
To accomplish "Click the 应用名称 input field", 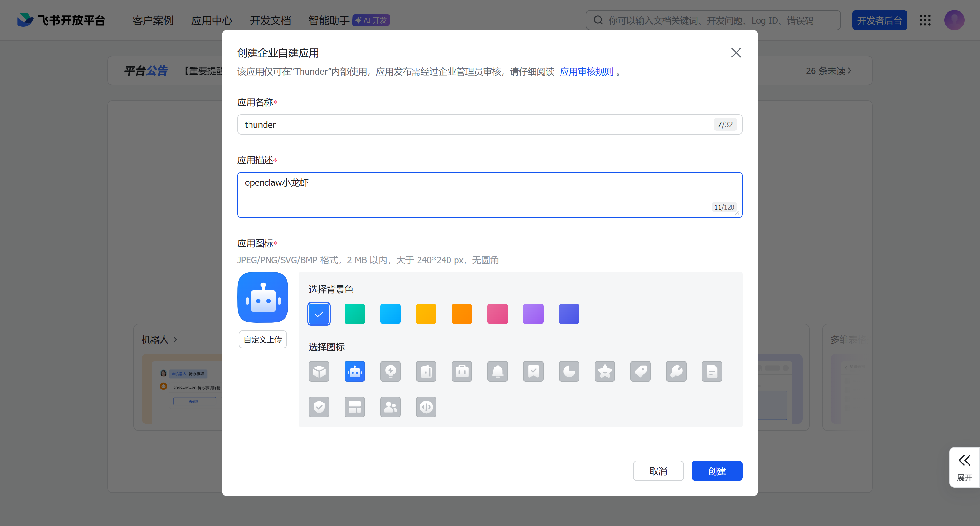I will (476, 124).
